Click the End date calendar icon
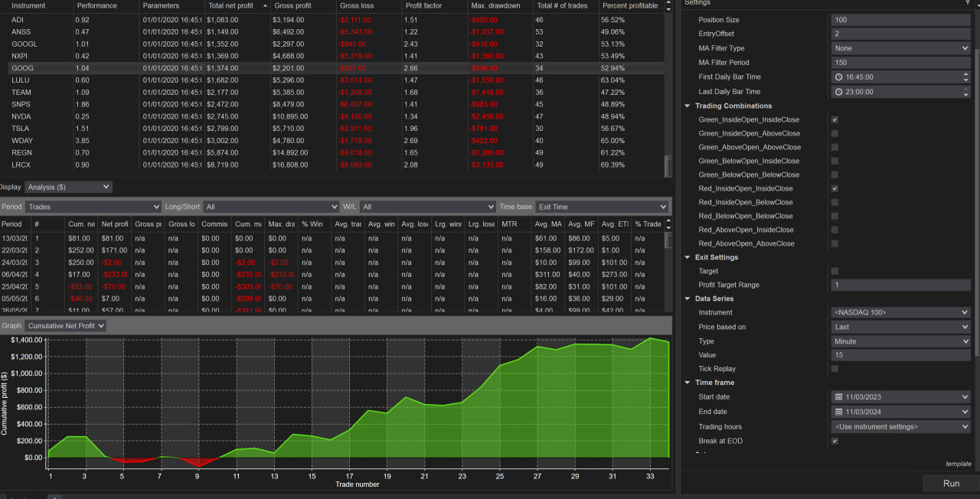Viewport: 980px width, 499px height. point(839,412)
